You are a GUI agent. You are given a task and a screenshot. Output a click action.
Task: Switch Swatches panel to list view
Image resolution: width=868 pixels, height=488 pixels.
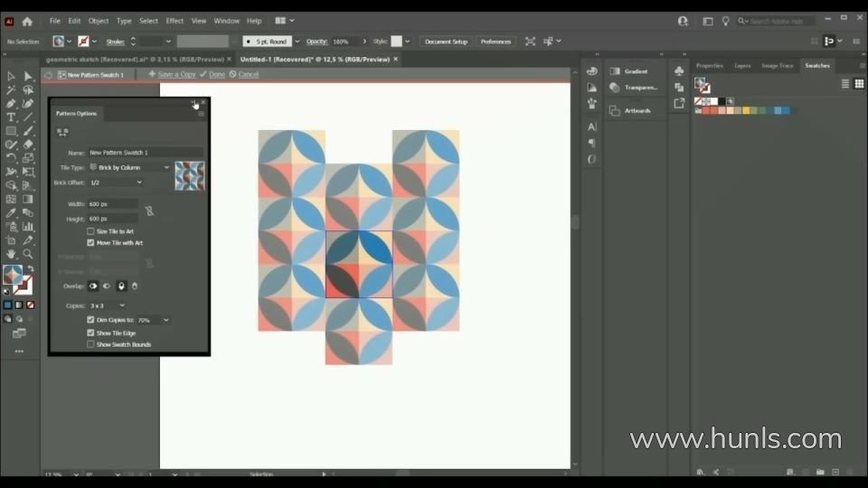(x=844, y=84)
